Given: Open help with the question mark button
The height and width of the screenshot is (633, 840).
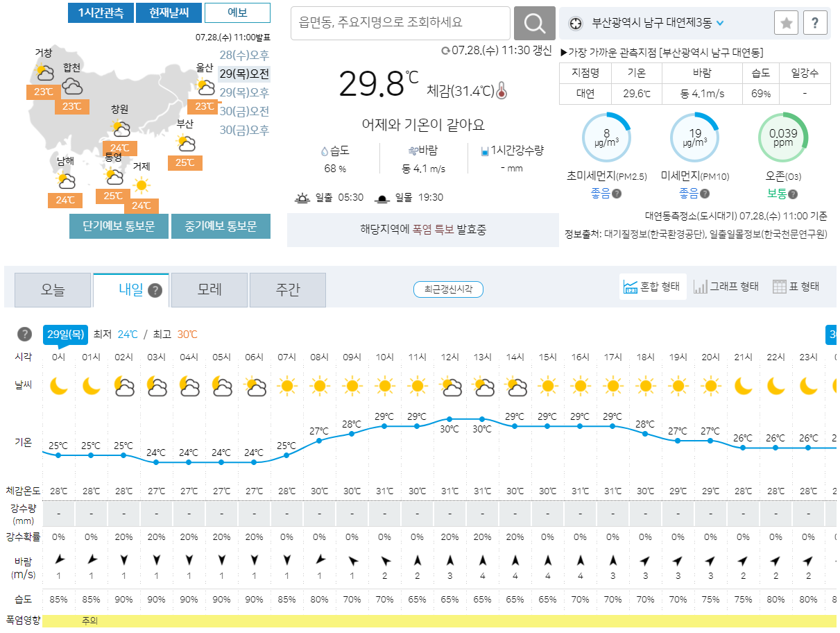Looking at the screenshot, I should (x=815, y=23).
